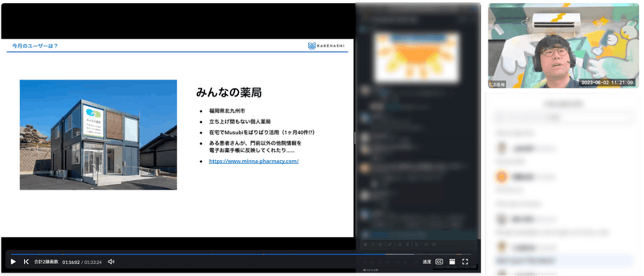Select the presenter webcam video tile
Screen dimensions: 644x276
coord(563,46)
